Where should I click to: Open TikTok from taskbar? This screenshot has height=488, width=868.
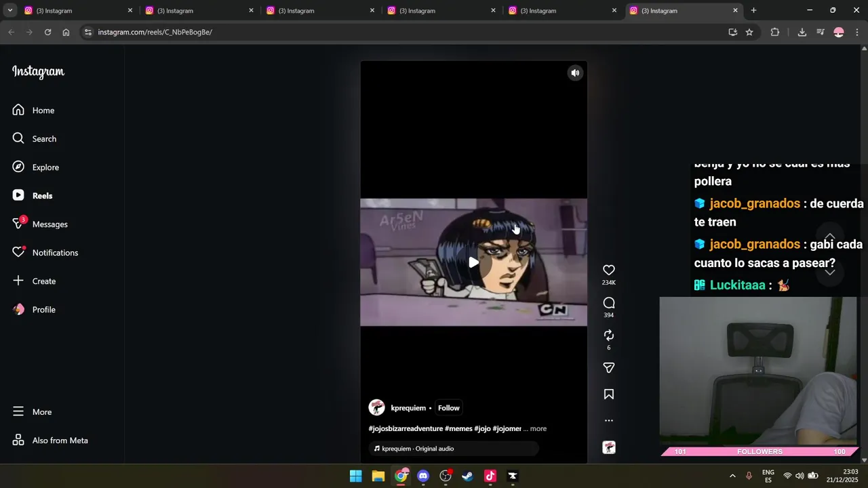490,476
